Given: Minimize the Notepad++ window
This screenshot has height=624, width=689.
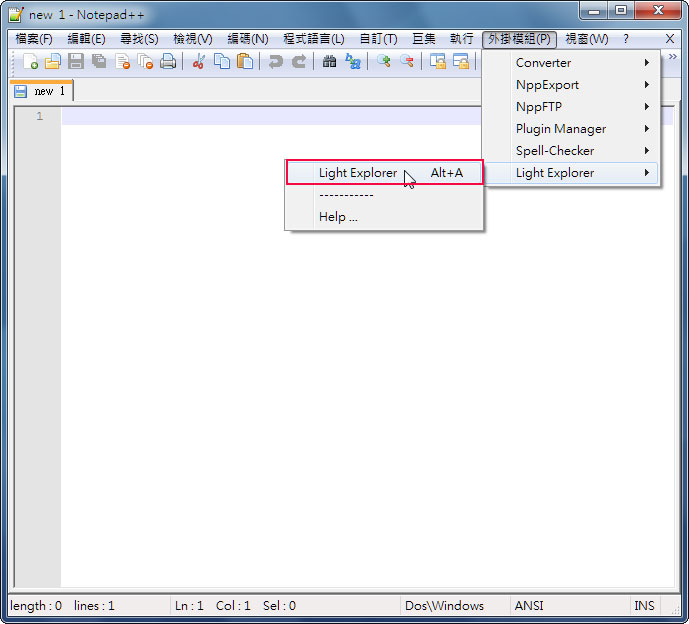Looking at the screenshot, I should 594,11.
